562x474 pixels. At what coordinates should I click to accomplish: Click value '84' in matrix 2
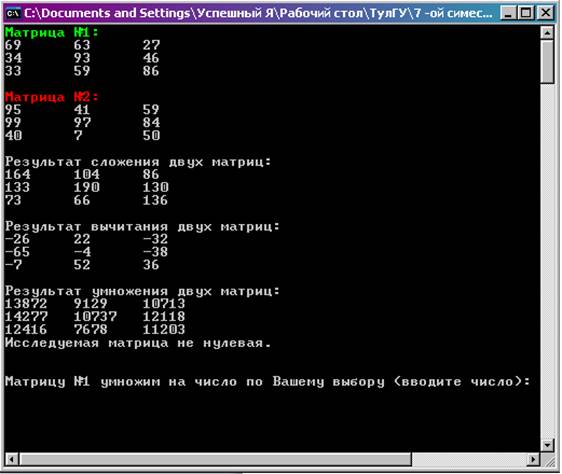pos(151,123)
